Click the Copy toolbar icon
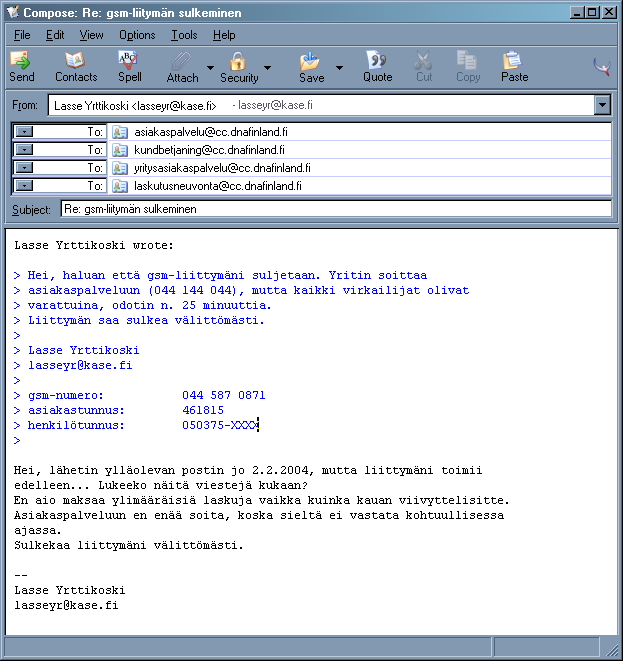This screenshot has width=623, height=661. click(467, 61)
